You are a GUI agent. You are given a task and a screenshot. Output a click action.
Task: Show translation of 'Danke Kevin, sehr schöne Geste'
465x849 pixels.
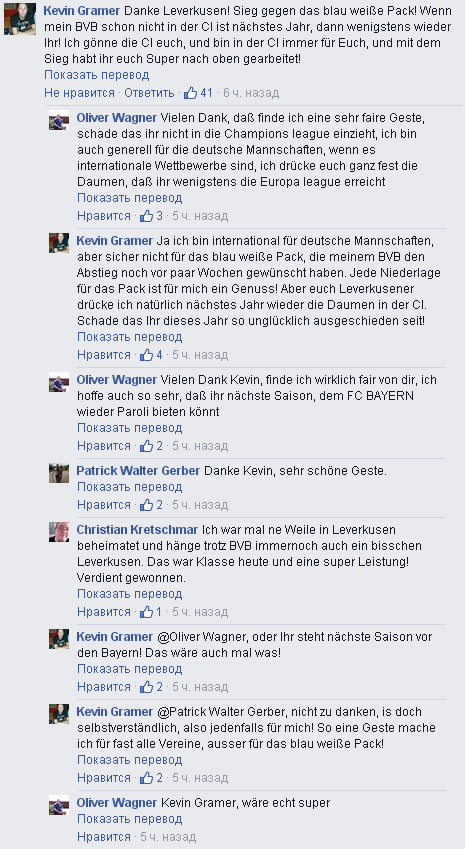click(x=129, y=487)
